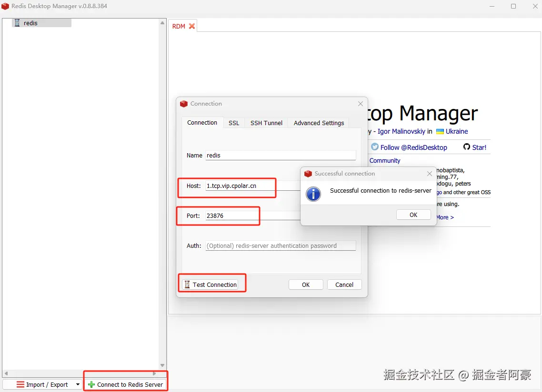Open Follow @RedisDesktop link
The height and width of the screenshot is (392, 542).
(414, 147)
